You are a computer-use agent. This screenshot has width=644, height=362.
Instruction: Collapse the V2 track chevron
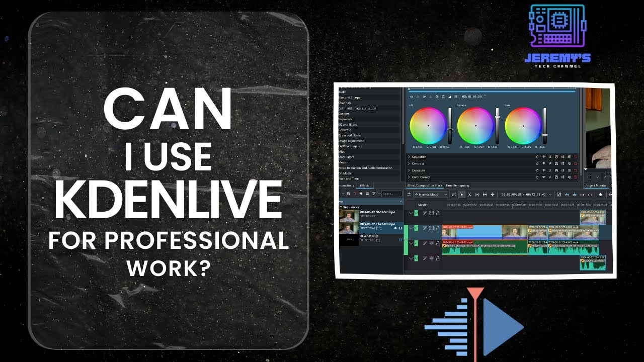[x=411, y=213]
